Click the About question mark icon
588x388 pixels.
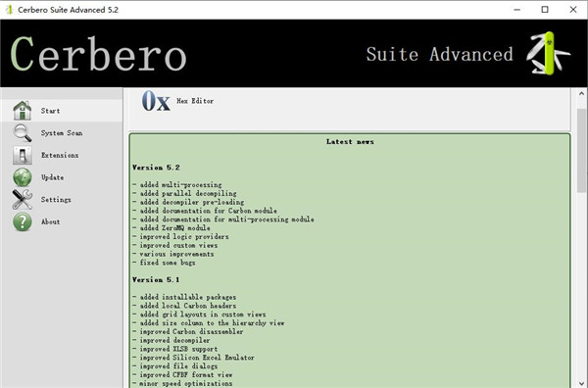tap(23, 221)
